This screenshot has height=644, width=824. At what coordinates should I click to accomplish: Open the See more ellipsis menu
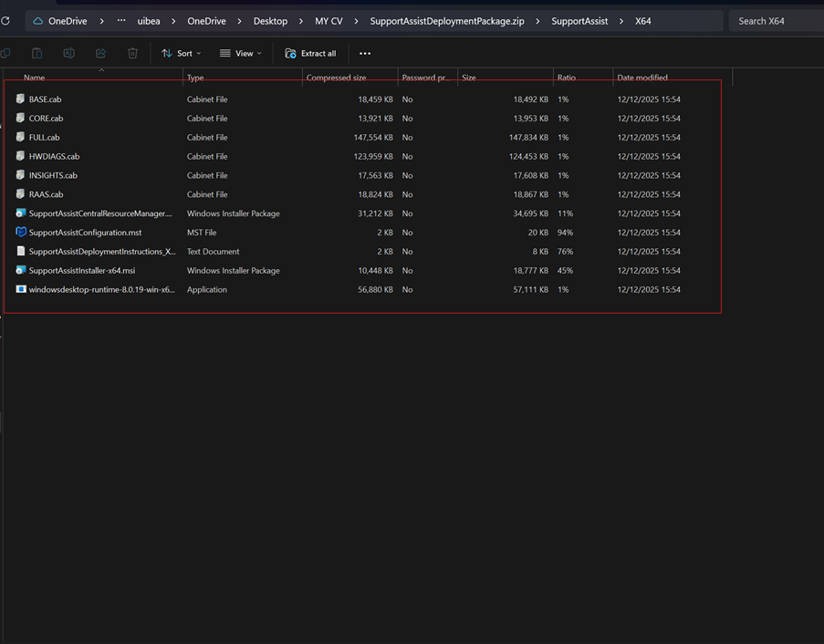365,53
